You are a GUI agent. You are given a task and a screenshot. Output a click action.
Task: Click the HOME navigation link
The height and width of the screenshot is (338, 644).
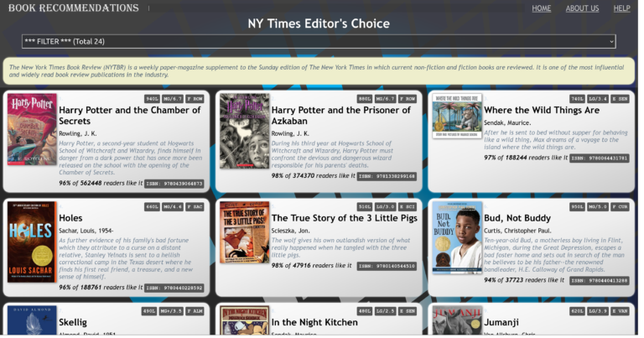click(x=541, y=8)
